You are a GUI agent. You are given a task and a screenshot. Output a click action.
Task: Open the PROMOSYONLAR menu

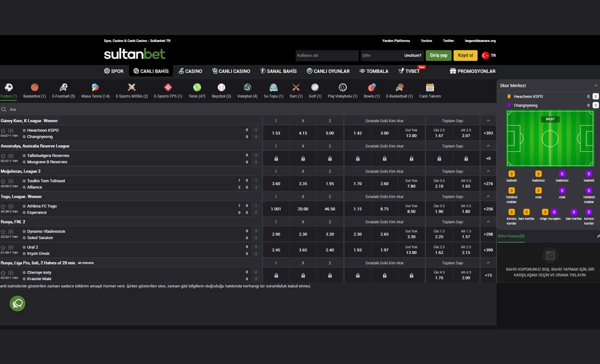pyautogui.click(x=472, y=71)
